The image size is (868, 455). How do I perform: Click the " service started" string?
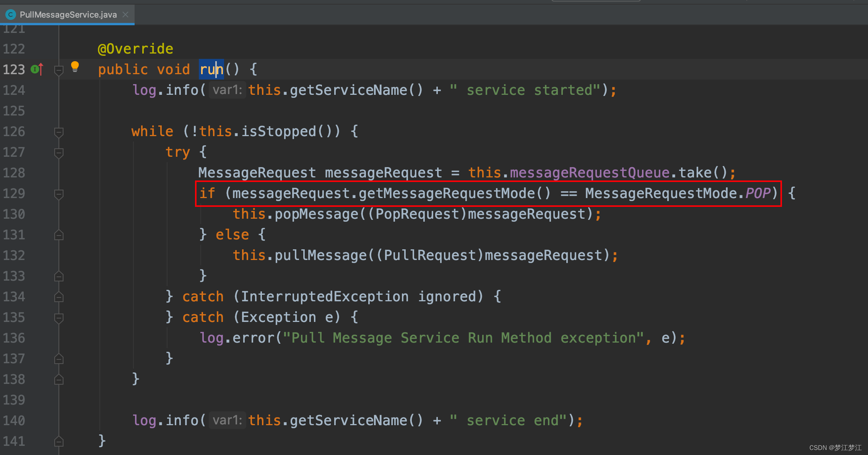525,90
